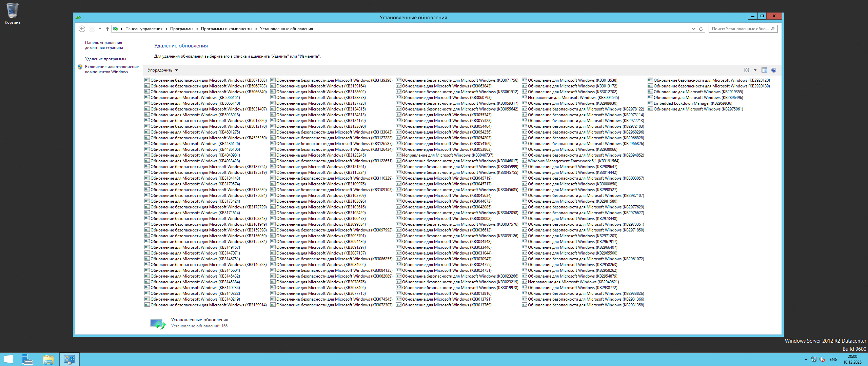Open the recent locations dropdown arrow
This screenshot has height=366, width=868.
click(x=100, y=29)
